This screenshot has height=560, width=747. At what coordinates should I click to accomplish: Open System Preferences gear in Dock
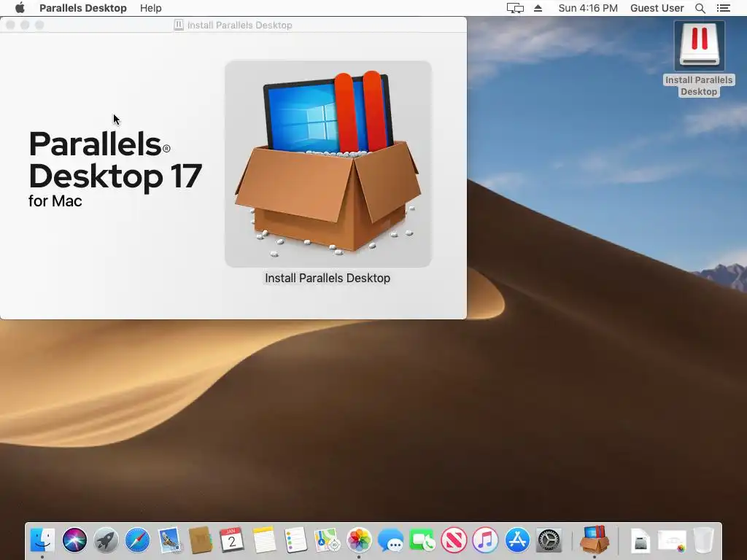549,540
